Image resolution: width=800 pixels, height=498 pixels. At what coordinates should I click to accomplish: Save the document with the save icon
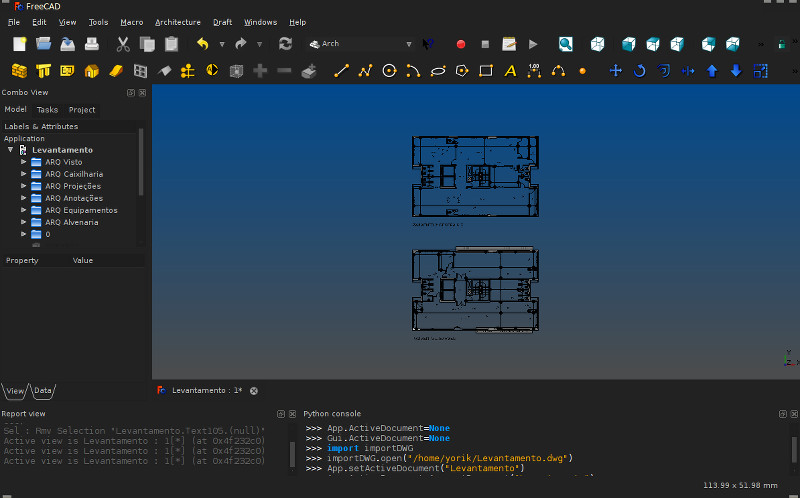tap(67, 44)
